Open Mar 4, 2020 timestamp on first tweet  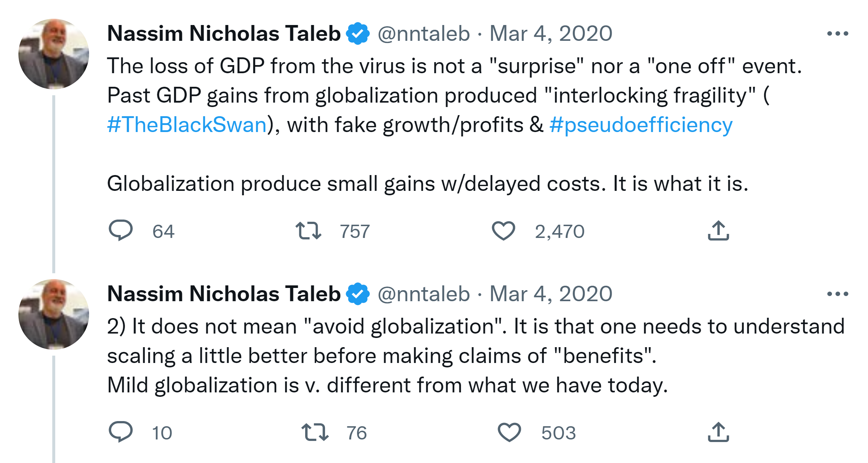tap(551, 34)
